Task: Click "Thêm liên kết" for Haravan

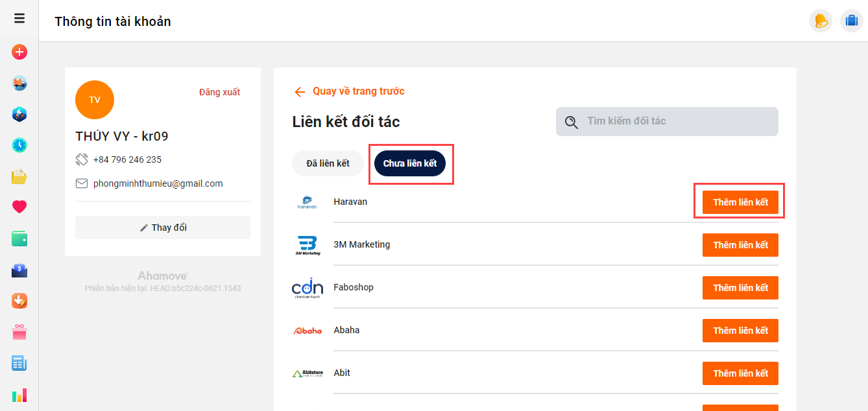Action: coord(740,202)
